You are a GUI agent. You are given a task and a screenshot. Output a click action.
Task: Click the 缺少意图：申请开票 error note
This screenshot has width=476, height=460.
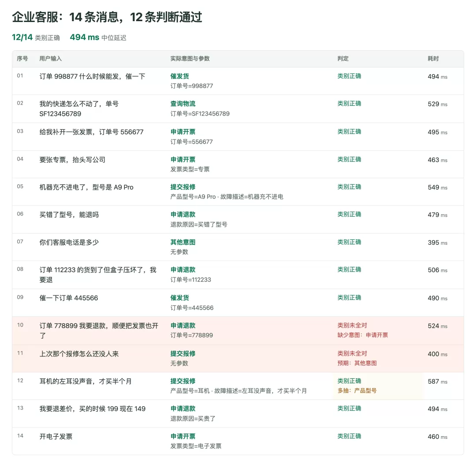[x=362, y=335]
